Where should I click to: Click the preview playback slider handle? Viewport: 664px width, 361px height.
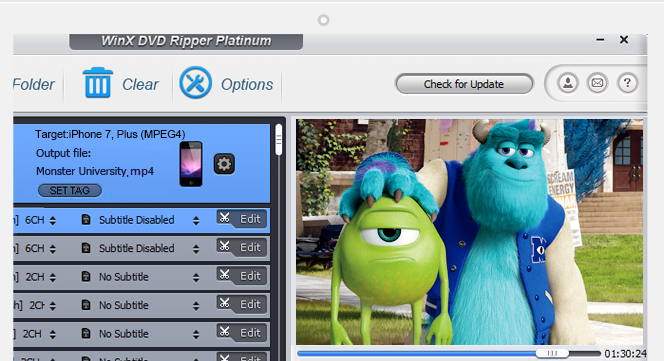(x=552, y=353)
